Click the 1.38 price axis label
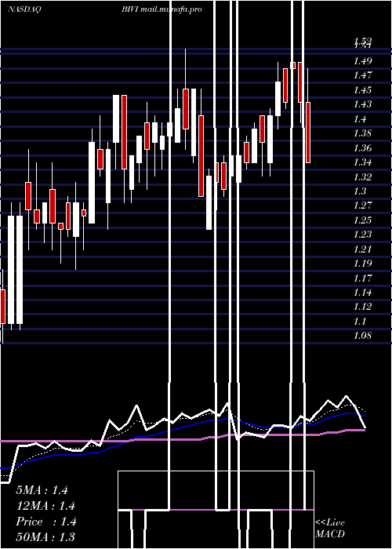 (362, 133)
